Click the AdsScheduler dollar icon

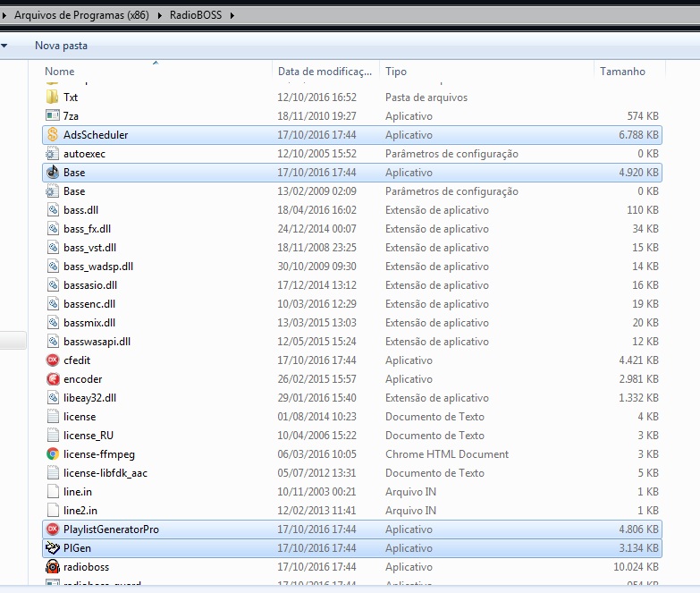click(52, 134)
